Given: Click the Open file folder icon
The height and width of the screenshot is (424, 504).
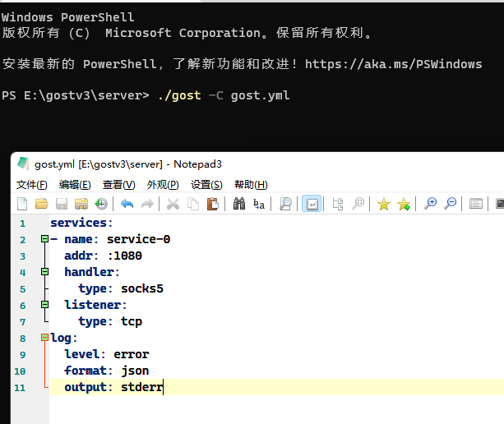Looking at the screenshot, I should tap(41, 204).
